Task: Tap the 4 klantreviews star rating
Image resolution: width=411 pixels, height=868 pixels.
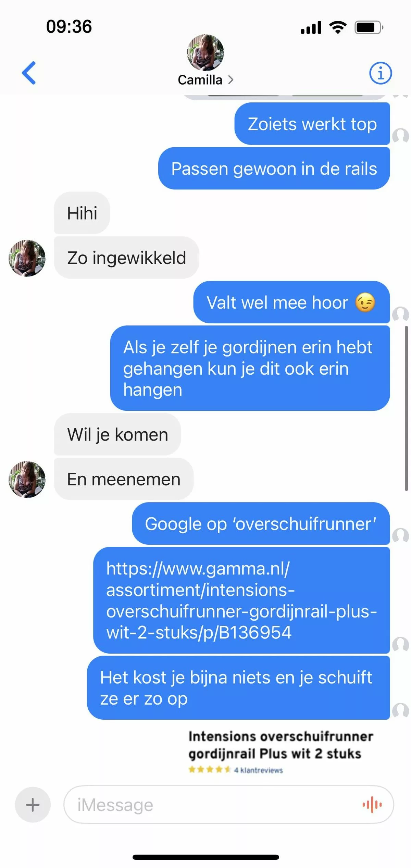Action: coord(236,770)
